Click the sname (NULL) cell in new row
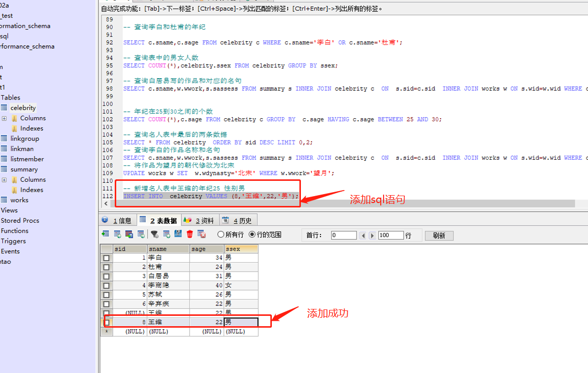Screen dimensions: 588x373 click(168, 332)
